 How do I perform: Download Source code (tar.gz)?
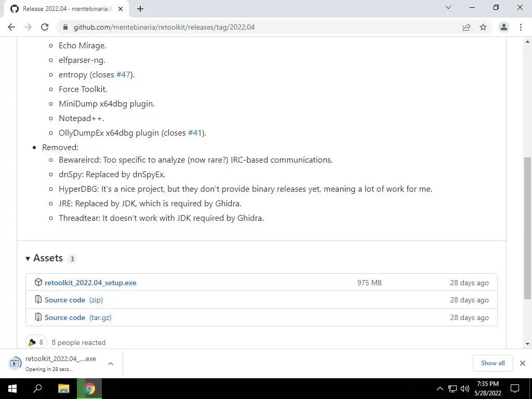coord(78,317)
